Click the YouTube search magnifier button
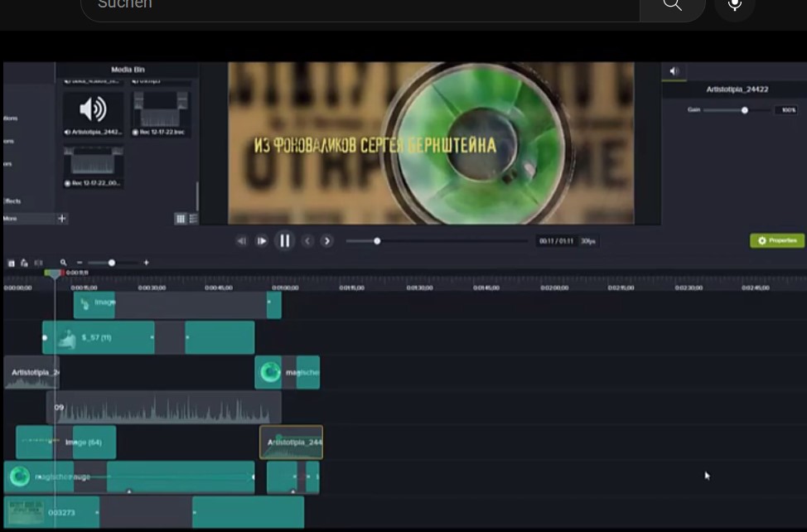The height and width of the screenshot is (532, 807). [x=672, y=6]
